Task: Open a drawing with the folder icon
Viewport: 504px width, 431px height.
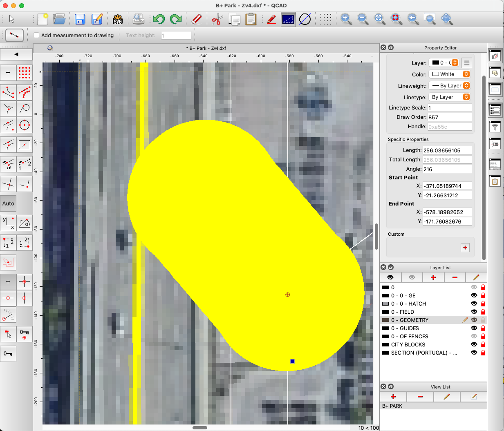Action: (59, 19)
